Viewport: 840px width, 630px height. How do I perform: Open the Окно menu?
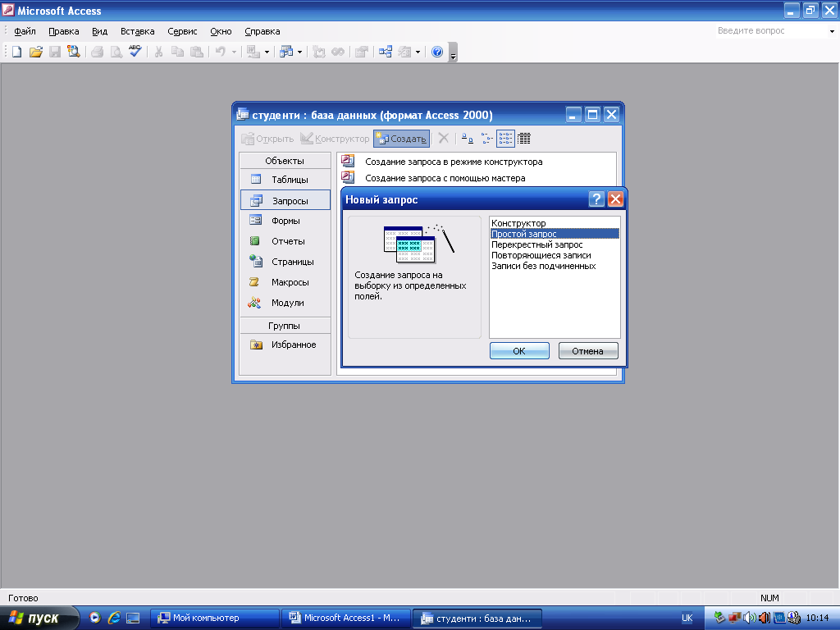pyautogui.click(x=221, y=31)
